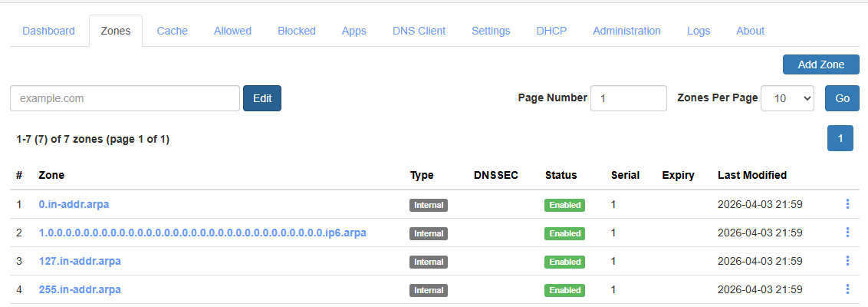Focus the example.com zone name field
The width and height of the screenshot is (868, 307).
click(x=125, y=98)
